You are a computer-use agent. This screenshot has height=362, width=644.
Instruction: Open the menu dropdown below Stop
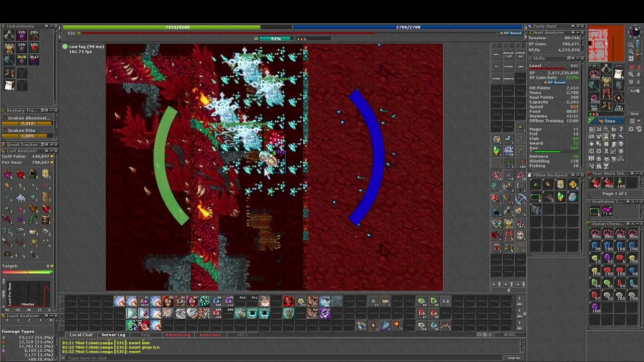(x=635, y=121)
